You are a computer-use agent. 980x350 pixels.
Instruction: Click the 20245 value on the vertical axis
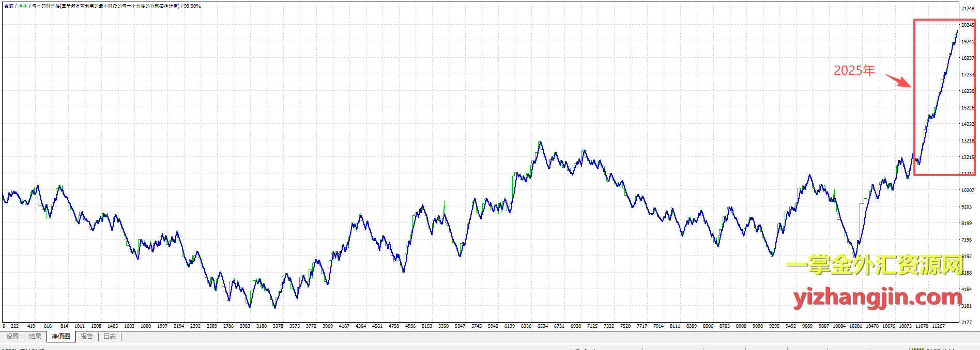(967, 25)
